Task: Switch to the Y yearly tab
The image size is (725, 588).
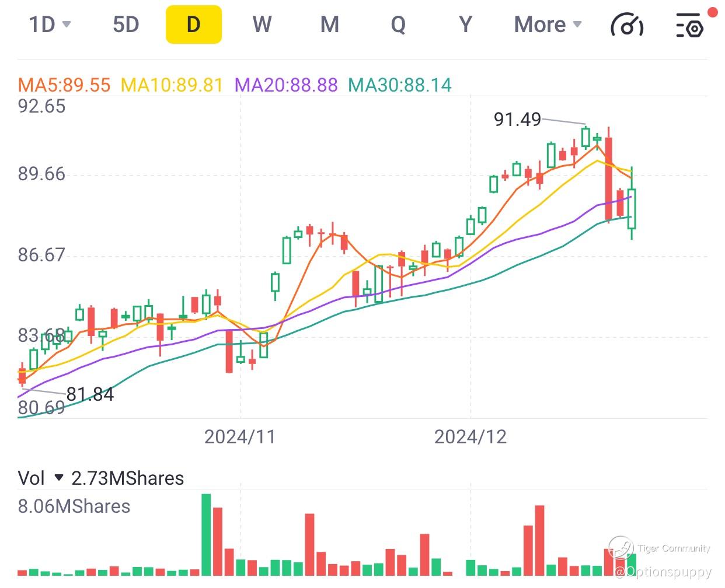Action: point(465,24)
